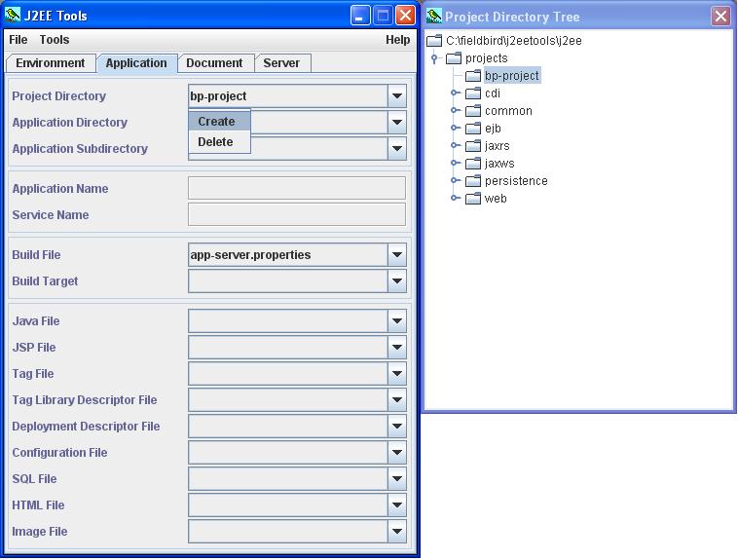Open the Build File dropdown arrow

pos(396,255)
